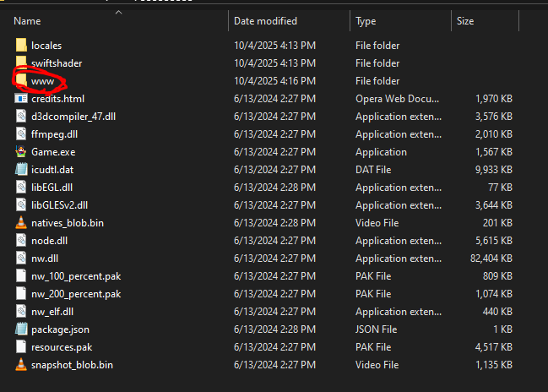Select the package.json file icon
The width and height of the screenshot is (548, 392).
[21, 329]
